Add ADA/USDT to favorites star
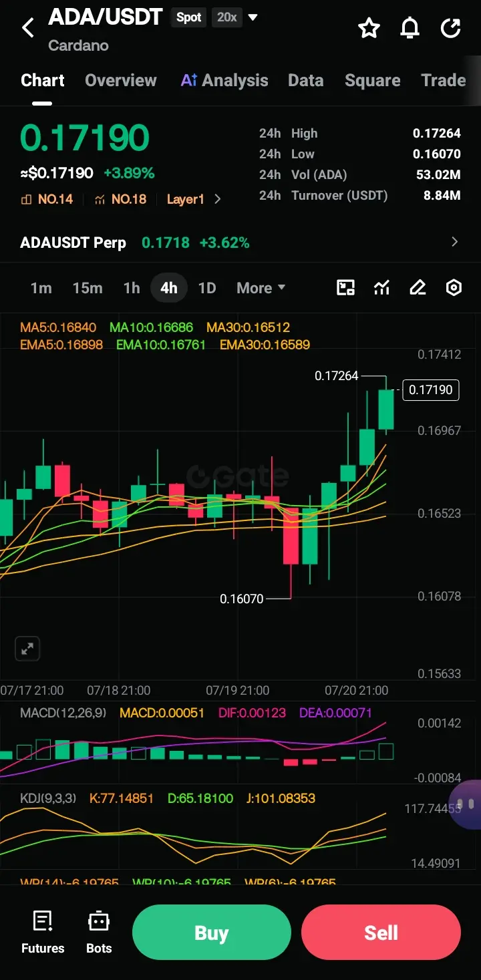481x980 pixels. (x=369, y=28)
